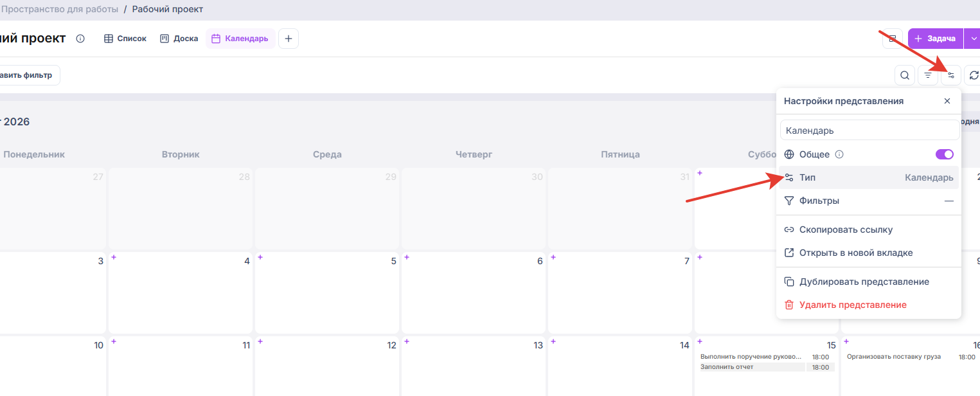
Task: Close the Настройки представления panel
Action: pos(947,101)
